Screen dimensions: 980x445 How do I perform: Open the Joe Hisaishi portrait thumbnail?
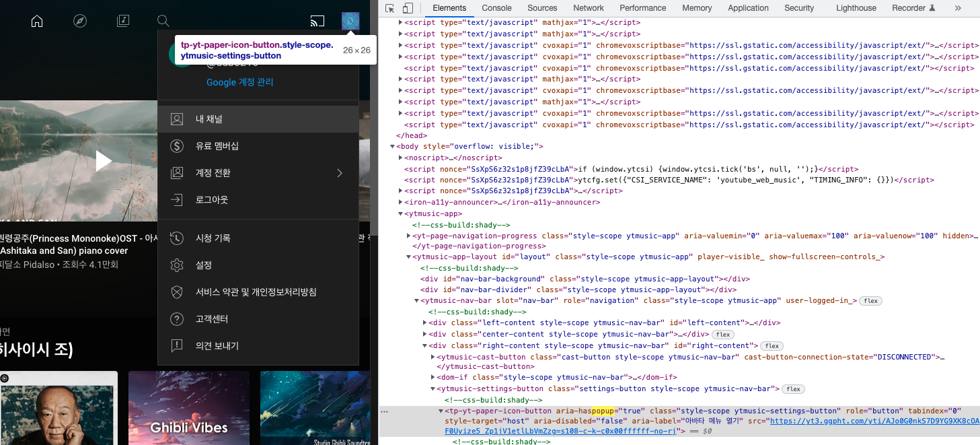(59, 408)
